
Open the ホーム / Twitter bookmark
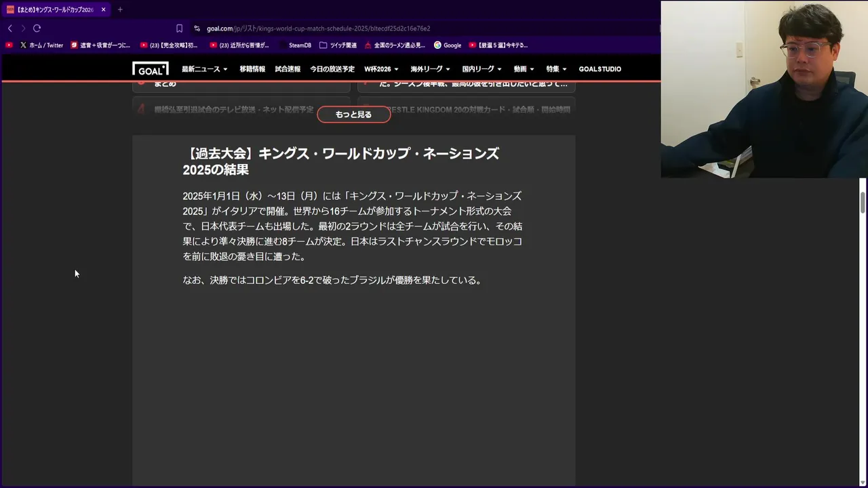(x=41, y=45)
